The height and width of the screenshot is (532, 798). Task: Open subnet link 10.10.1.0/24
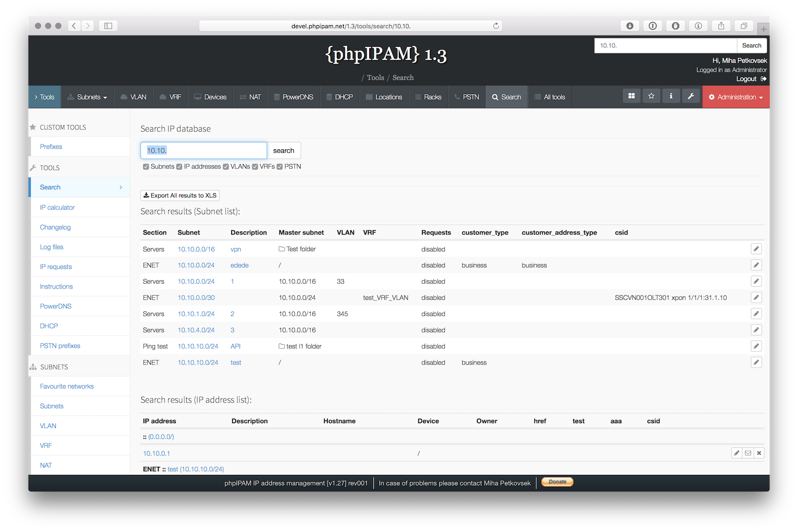(196, 314)
